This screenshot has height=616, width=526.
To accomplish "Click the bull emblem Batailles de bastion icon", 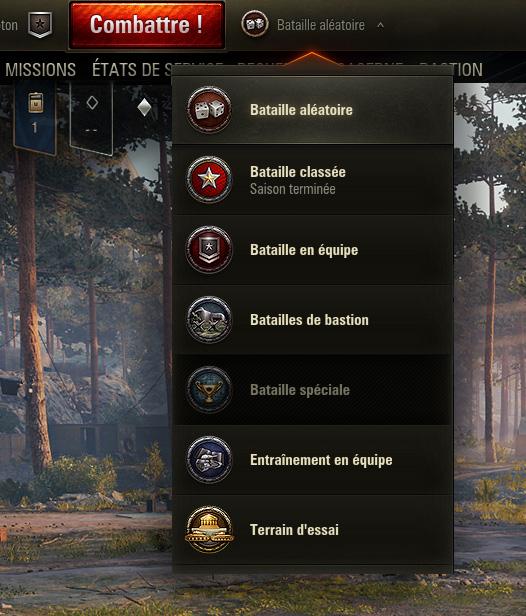I will click(x=209, y=319).
